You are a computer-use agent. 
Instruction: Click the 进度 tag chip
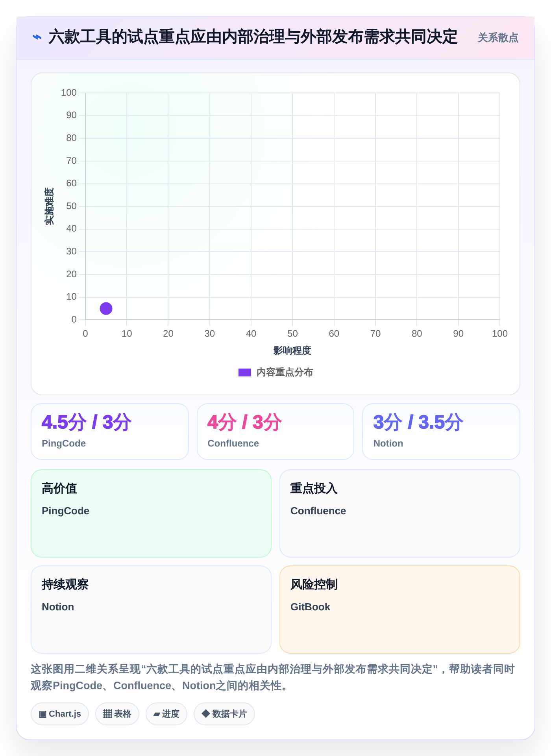pyautogui.click(x=166, y=714)
